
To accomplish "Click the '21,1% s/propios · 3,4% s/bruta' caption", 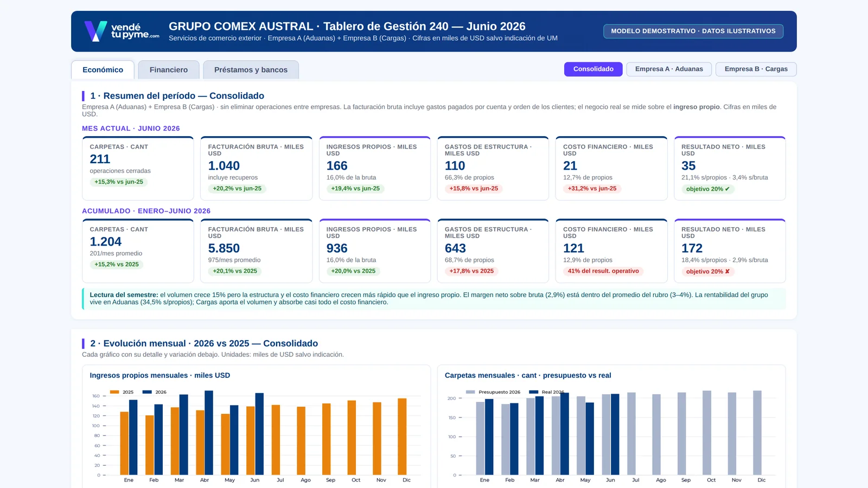I will 725,177.
